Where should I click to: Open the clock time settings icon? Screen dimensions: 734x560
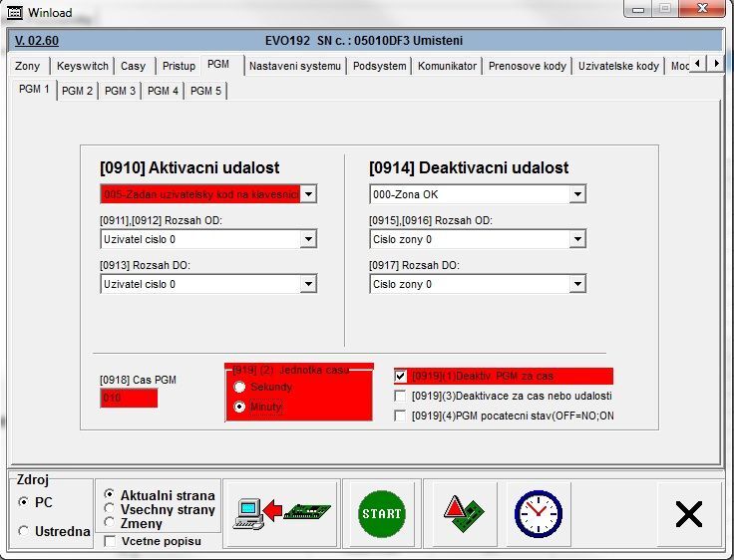click(538, 513)
